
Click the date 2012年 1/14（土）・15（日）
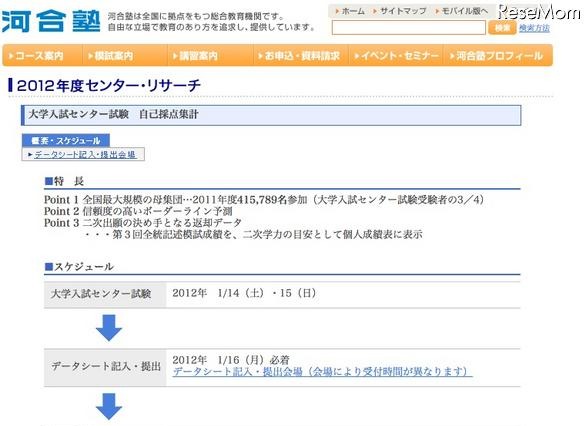(x=244, y=293)
